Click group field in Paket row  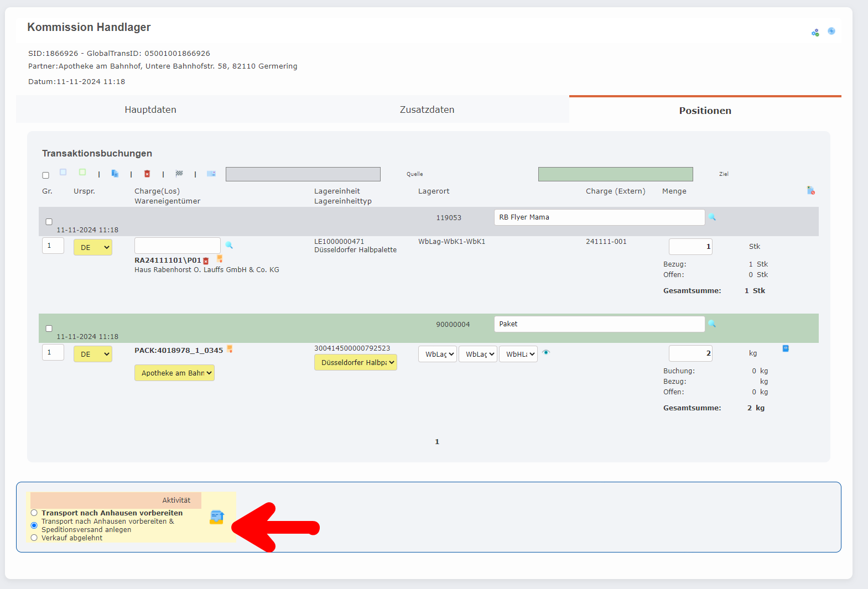click(x=53, y=352)
